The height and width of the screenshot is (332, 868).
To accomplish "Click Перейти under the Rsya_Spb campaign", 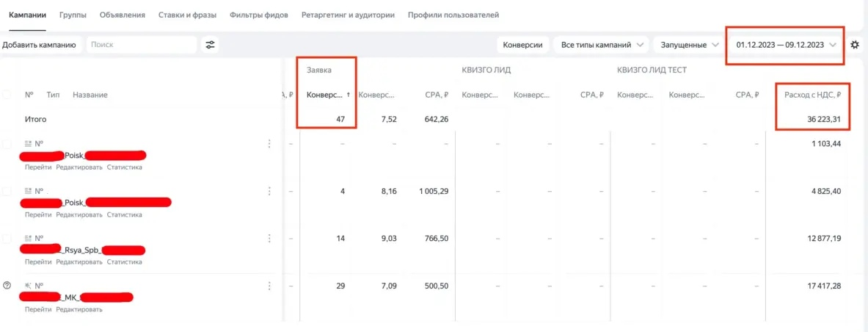I will point(38,261).
